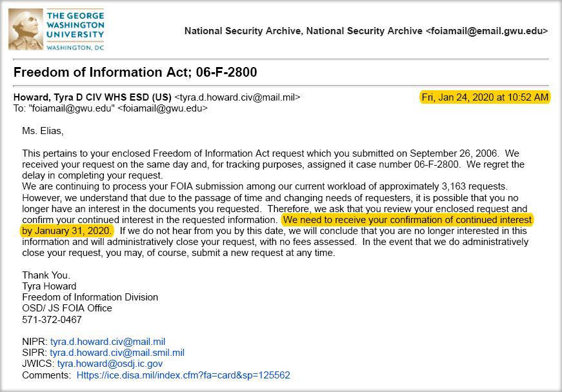
Task: Click the highlighted date Fri, Jan 24, 2020
Action: click(x=485, y=97)
